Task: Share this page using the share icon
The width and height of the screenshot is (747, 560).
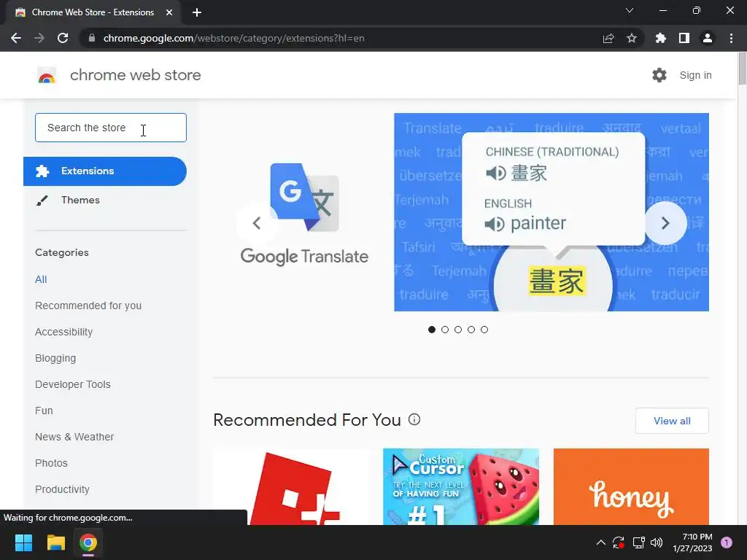Action: click(608, 38)
